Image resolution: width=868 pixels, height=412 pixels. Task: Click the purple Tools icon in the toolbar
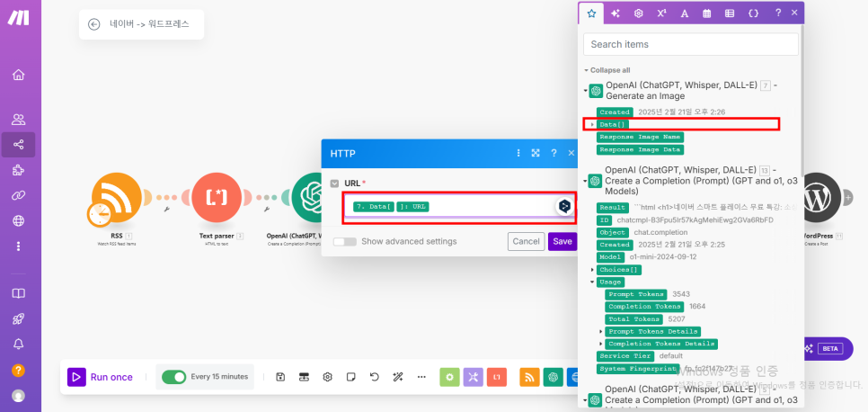(x=474, y=377)
